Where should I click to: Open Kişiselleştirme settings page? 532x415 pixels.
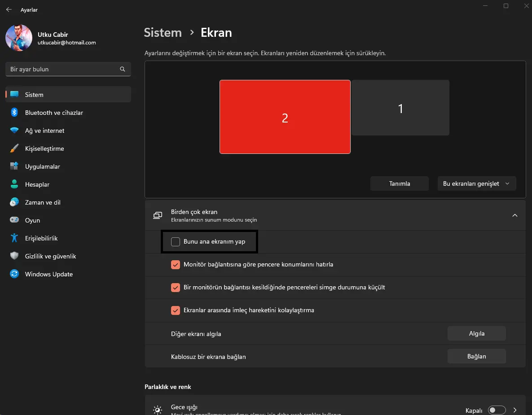(x=68, y=149)
